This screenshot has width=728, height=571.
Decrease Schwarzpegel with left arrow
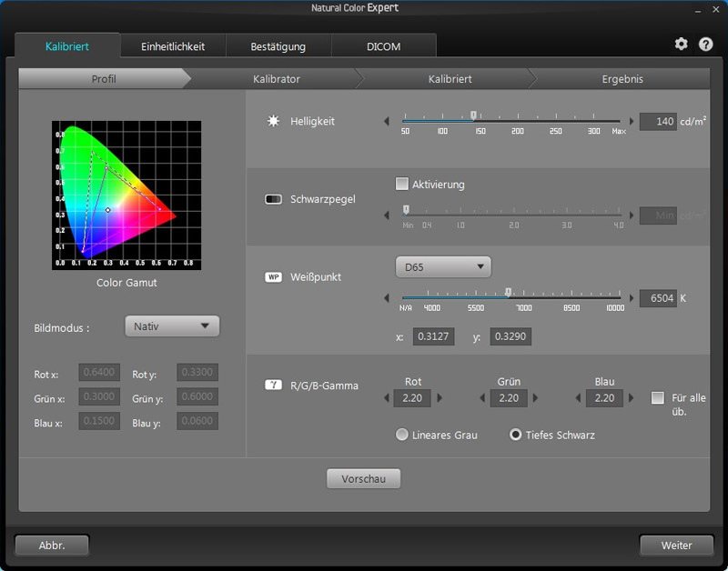tap(386, 215)
